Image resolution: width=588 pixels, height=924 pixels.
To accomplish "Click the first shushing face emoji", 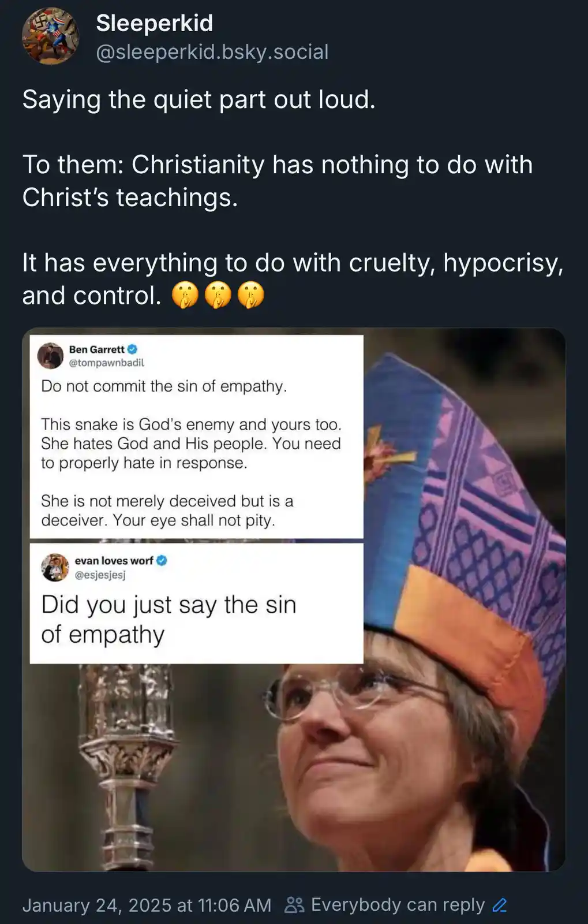I will (x=185, y=296).
